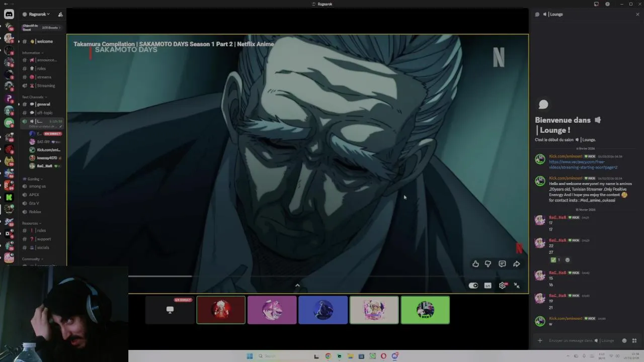Like the video with thumbs up
Image resolution: width=644 pixels, height=362 pixels.
(475, 264)
